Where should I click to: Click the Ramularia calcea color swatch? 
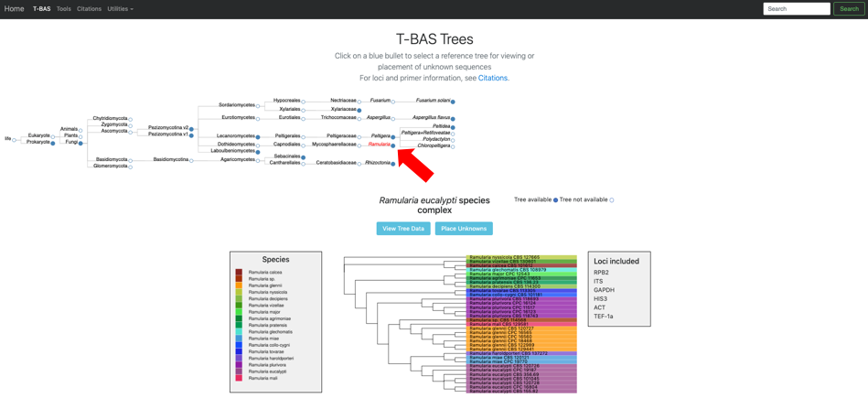pyautogui.click(x=239, y=272)
